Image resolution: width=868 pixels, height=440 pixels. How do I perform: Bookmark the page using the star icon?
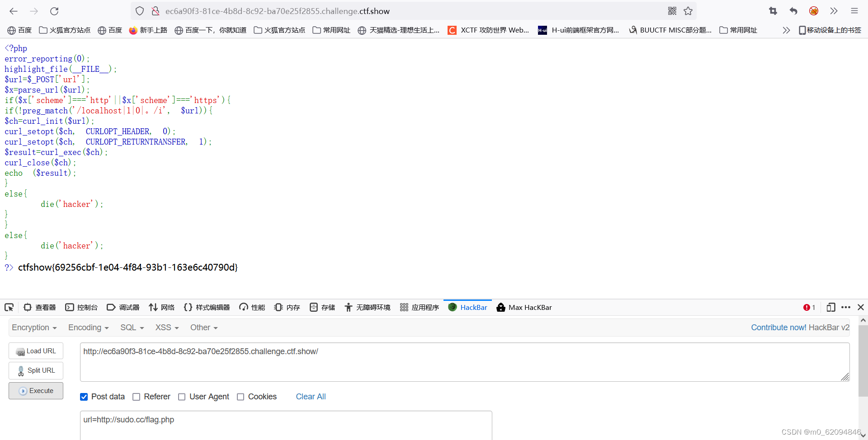688,11
